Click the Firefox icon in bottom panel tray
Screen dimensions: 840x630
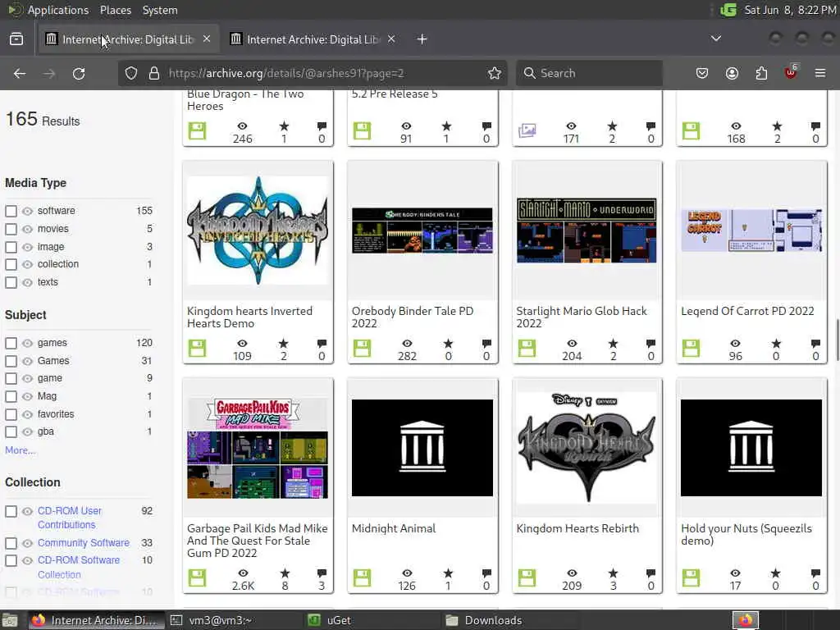[x=746, y=620]
